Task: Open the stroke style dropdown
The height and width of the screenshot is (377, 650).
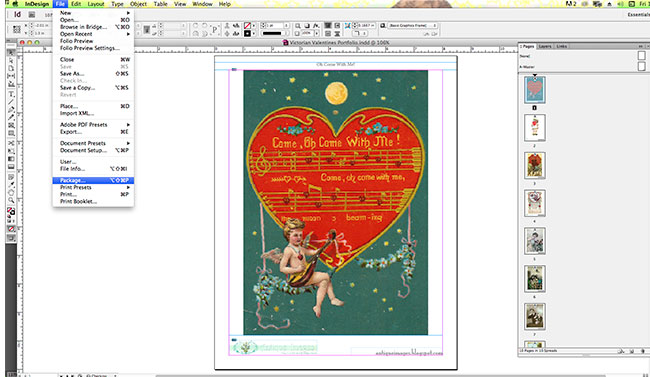Action: (275, 33)
